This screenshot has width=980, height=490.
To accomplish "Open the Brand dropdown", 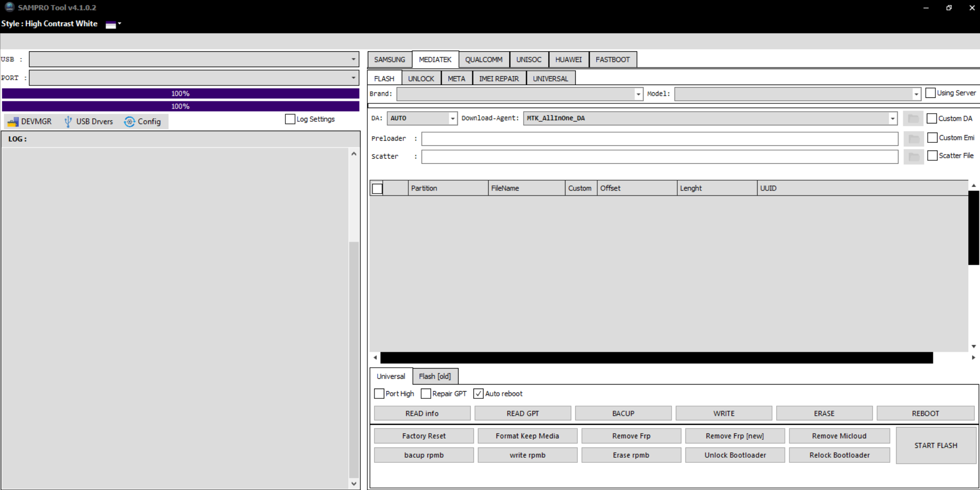I will (x=638, y=94).
